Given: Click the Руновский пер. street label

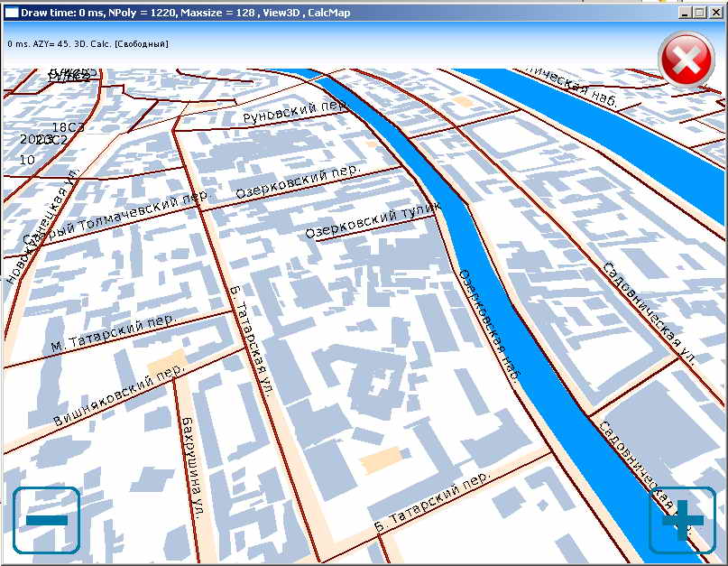Looking at the screenshot, I should 295,113.
